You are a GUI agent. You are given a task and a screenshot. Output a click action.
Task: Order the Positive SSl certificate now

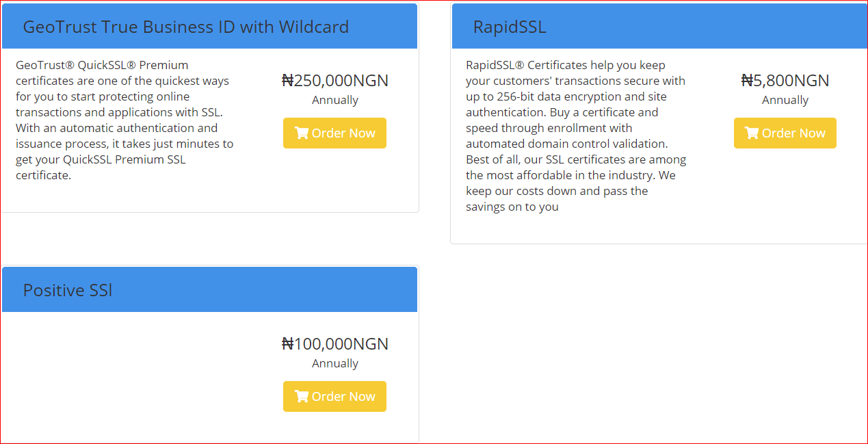tap(334, 397)
